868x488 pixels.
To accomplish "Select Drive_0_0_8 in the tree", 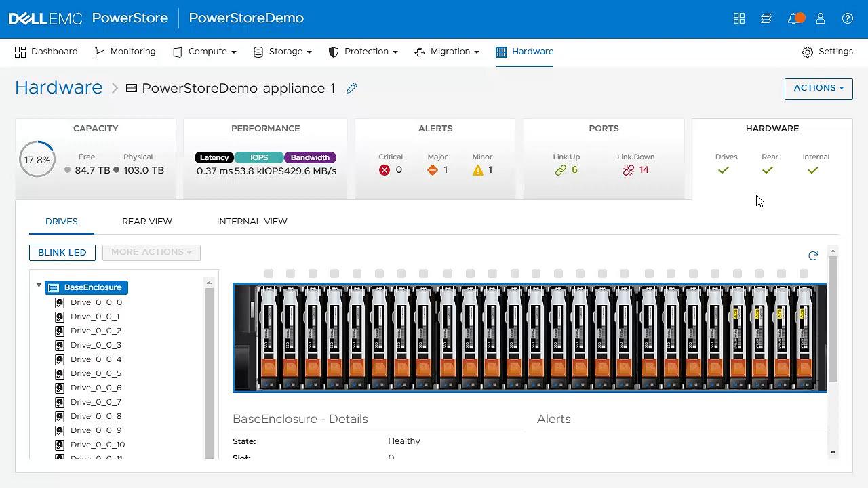I will (96, 416).
